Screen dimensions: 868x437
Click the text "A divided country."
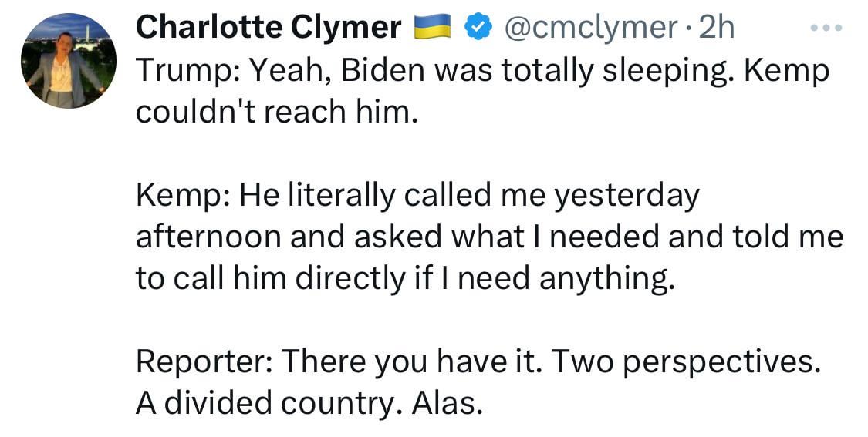click(265, 405)
